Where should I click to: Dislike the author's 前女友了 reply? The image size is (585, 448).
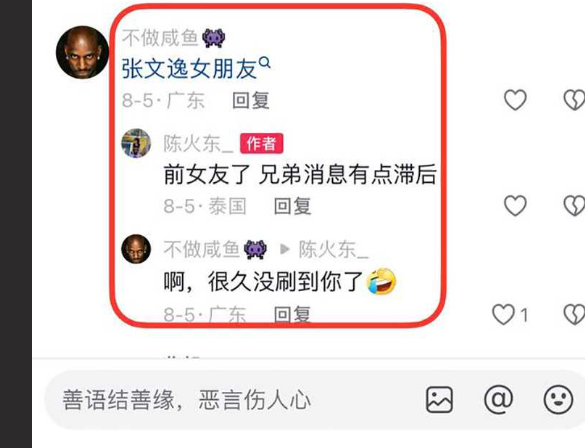pyautogui.click(x=574, y=206)
